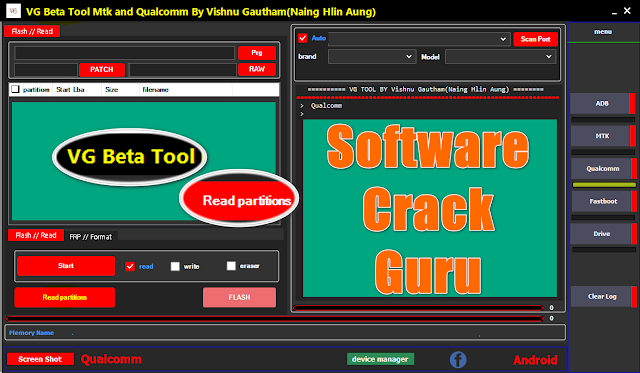Expand the brand dropdown

tap(372, 57)
